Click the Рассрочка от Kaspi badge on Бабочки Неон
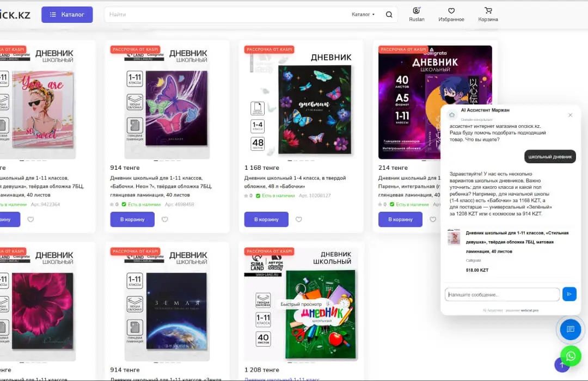The image size is (588, 381). click(x=136, y=49)
